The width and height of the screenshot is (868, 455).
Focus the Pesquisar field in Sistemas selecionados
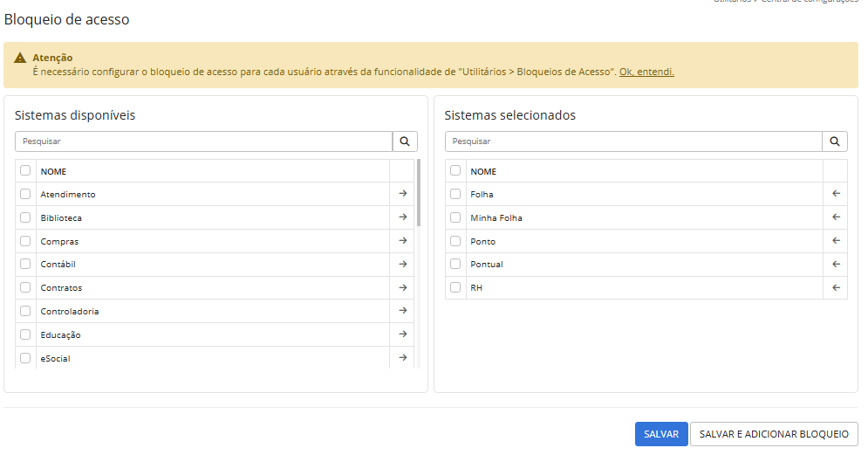[633, 141]
